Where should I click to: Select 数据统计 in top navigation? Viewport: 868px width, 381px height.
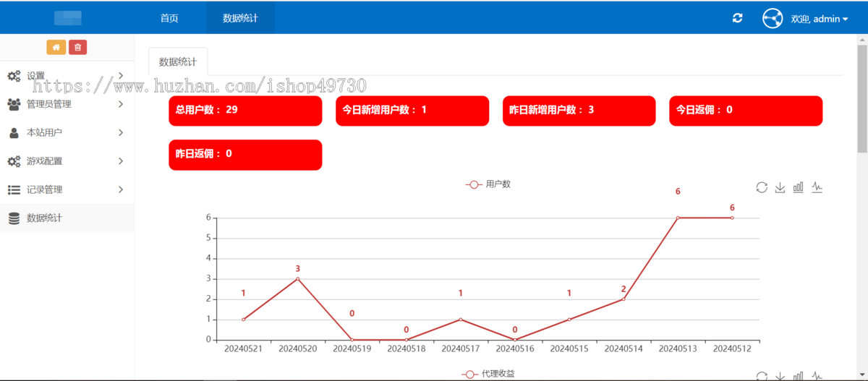240,18
